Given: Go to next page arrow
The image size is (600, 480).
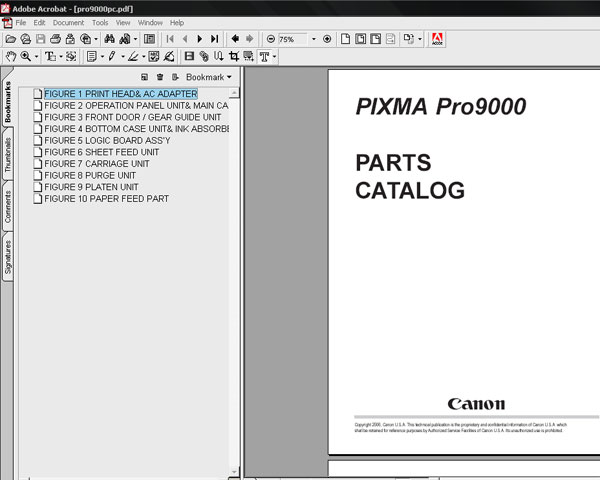Looking at the screenshot, I should pos(200,39).
